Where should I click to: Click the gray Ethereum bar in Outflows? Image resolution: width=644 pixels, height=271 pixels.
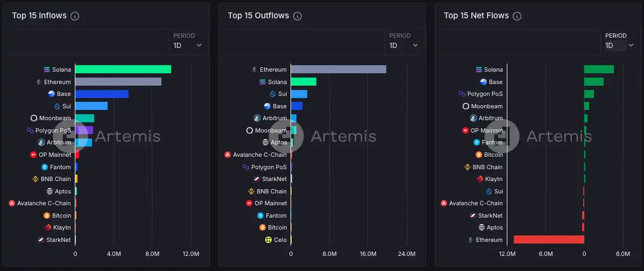coord(338,70)
